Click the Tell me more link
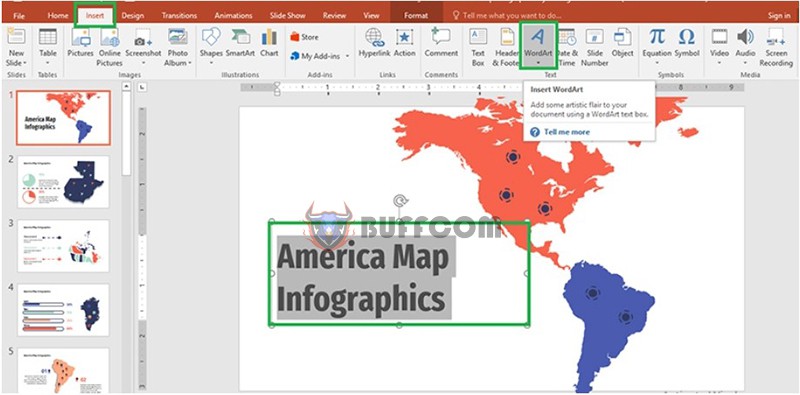This screenshot has width=800, height=395. [x=566, y=132]
